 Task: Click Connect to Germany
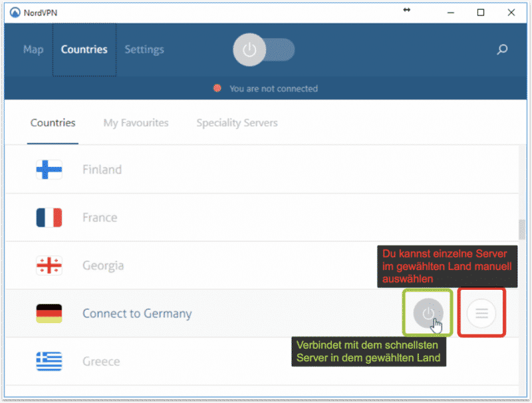coord(428,313)
